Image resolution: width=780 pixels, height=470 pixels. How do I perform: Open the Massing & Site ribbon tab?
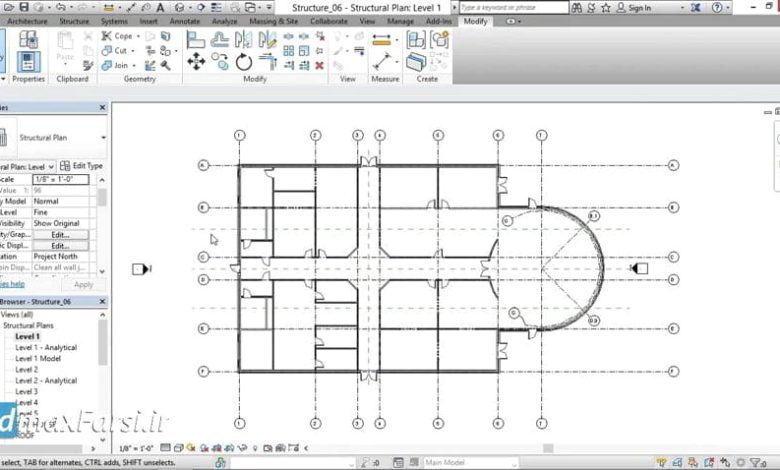click(x=274, y=21)
